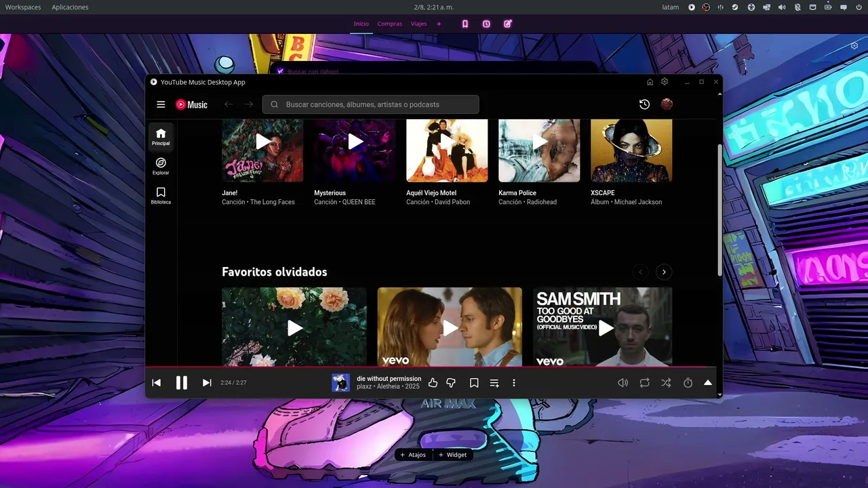
Task: Click the Karma Police song title
Action: (x=517, y=193)
